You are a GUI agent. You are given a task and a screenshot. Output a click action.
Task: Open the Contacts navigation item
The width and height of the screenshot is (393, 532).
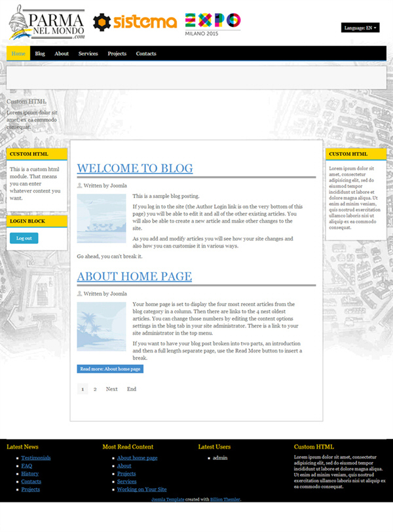(146, 54)
